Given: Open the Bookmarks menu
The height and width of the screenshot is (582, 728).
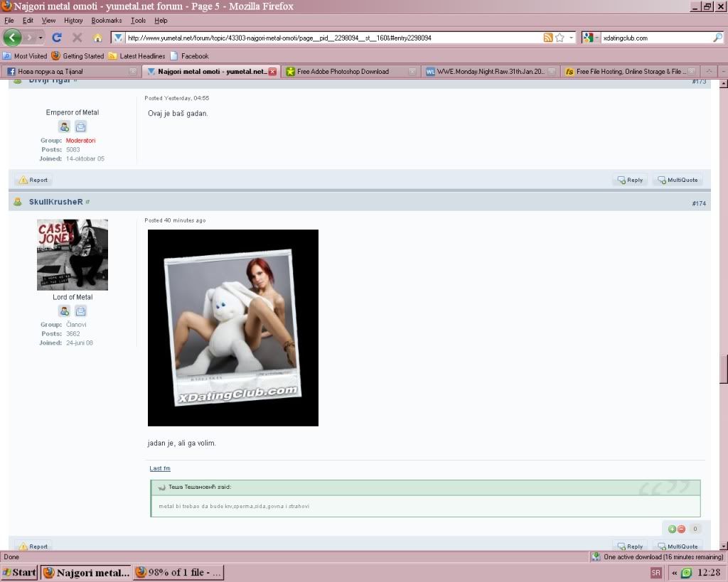Looking at the screenshot, I should coord(106,21).
